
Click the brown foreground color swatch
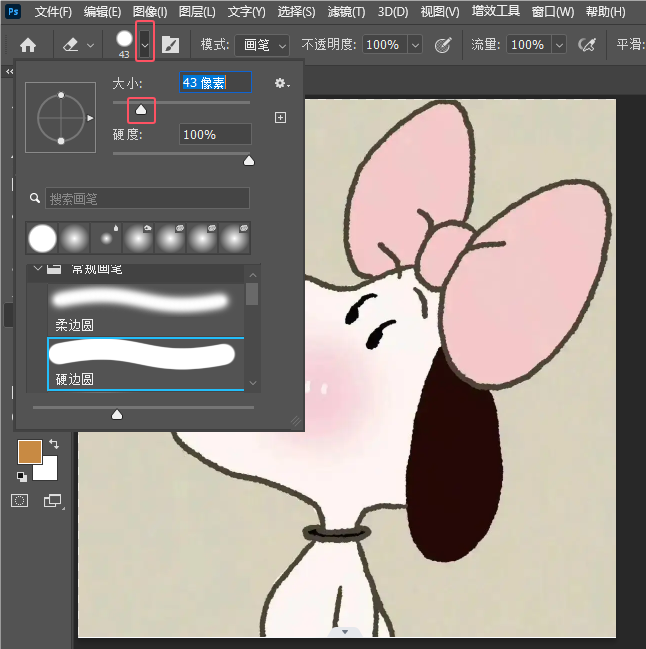(x=30, y=453)
